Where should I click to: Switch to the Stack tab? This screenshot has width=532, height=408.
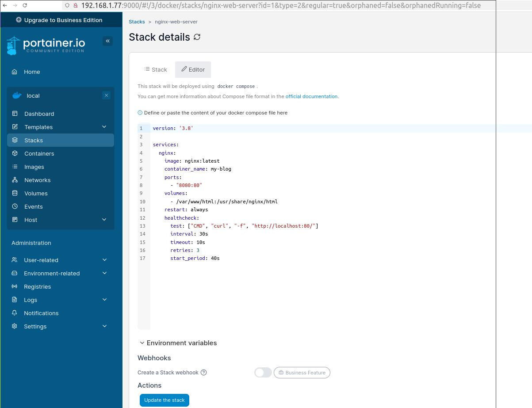[x=156, y=69]
